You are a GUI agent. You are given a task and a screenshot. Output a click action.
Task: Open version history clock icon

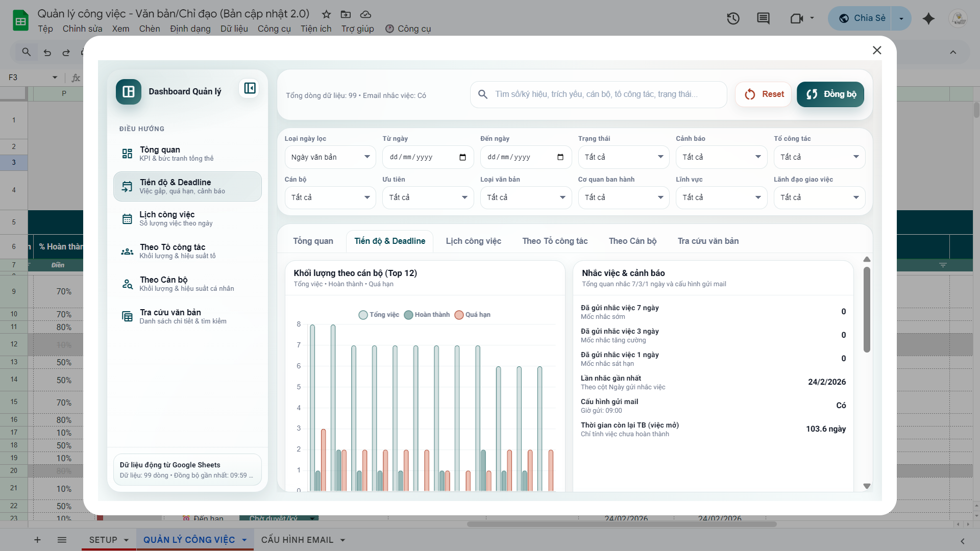733,19
